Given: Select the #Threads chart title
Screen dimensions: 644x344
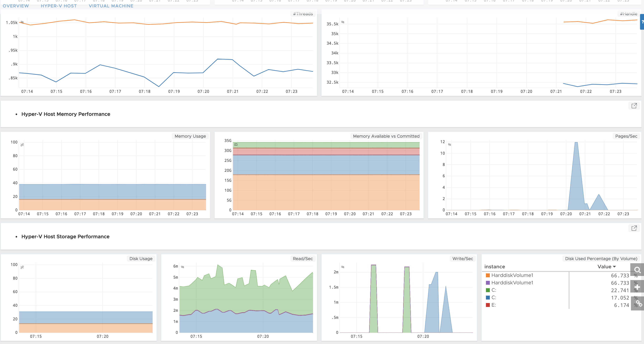Looking at the screenshot, I should pos(303,14).
